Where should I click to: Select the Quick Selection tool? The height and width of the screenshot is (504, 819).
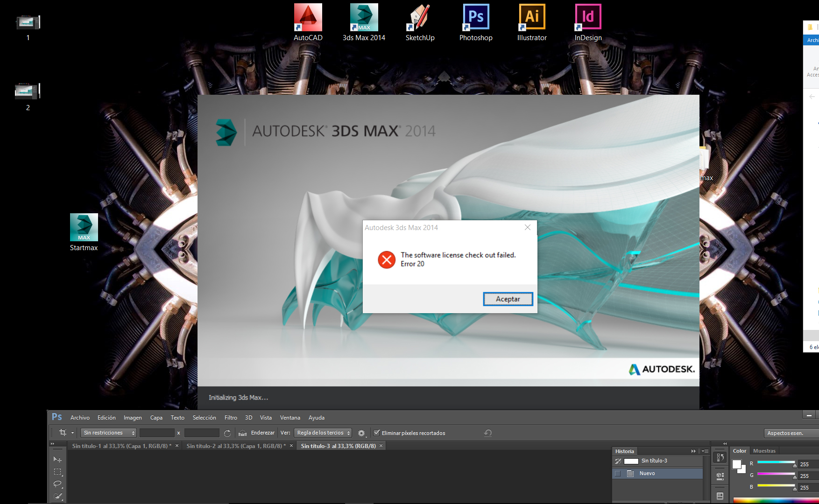pos(57,496)
